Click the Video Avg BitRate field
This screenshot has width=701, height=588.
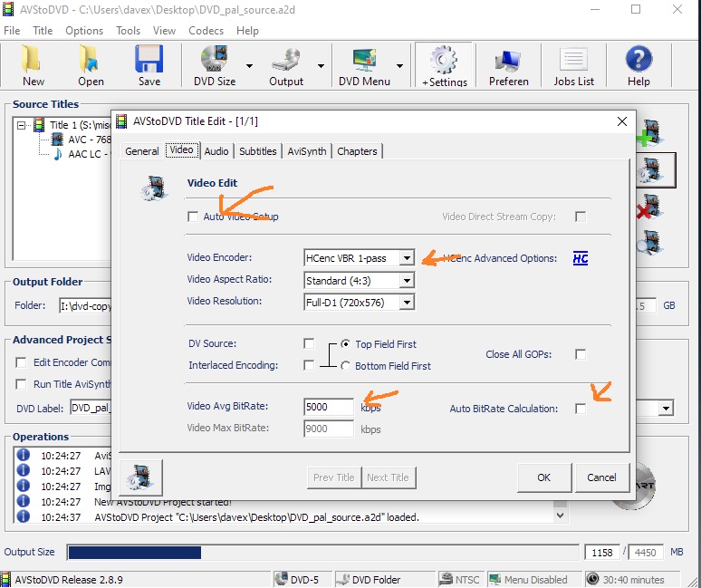click(329, 407)
